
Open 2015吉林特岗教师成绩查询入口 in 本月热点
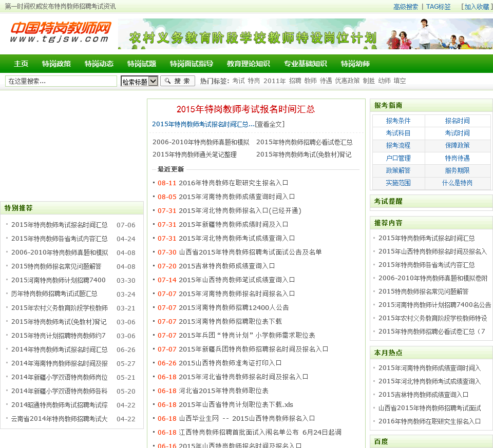[x=423, y=395]
